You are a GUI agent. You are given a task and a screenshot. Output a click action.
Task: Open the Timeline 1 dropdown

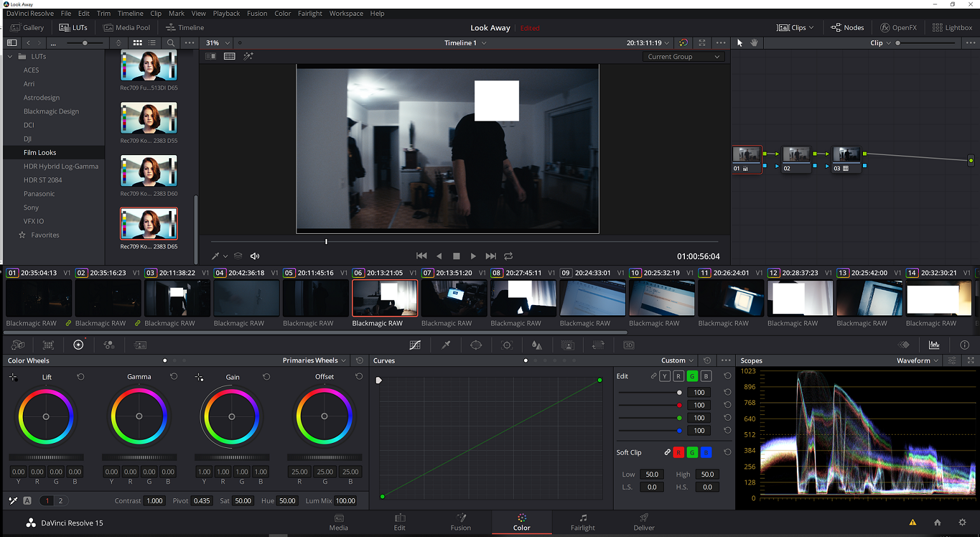click(x=465, y=43)
